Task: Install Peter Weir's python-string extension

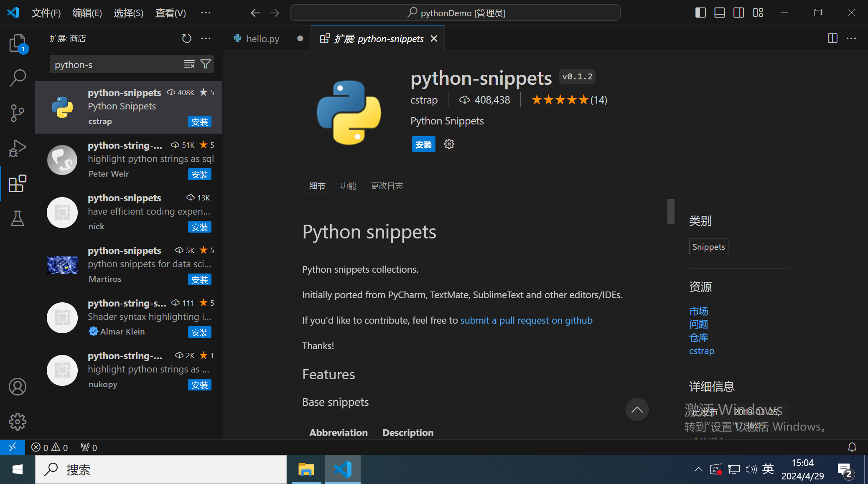Action: (x=200, y=175)
